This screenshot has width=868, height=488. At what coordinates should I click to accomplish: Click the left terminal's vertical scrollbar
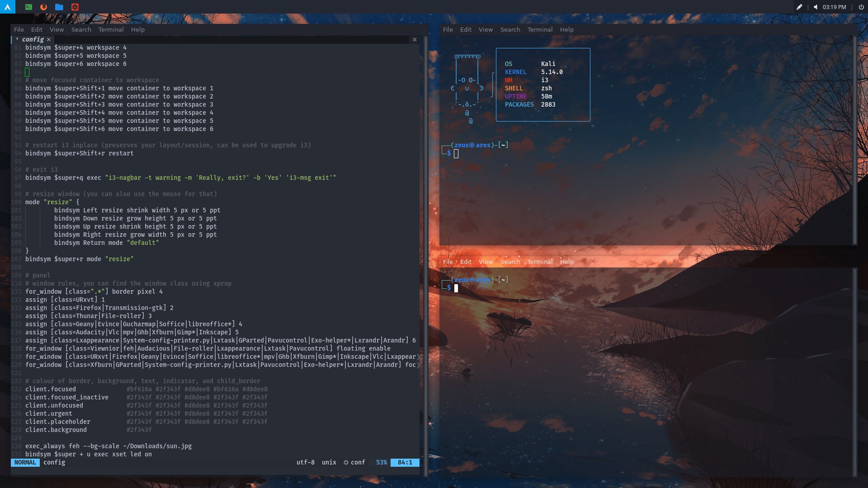click(x=425, y=253)
